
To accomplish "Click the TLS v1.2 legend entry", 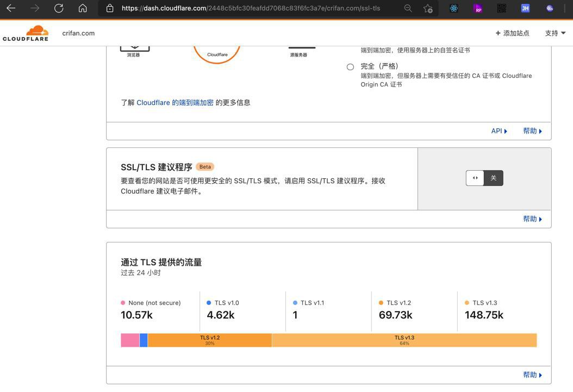I will tap(395, 303).
